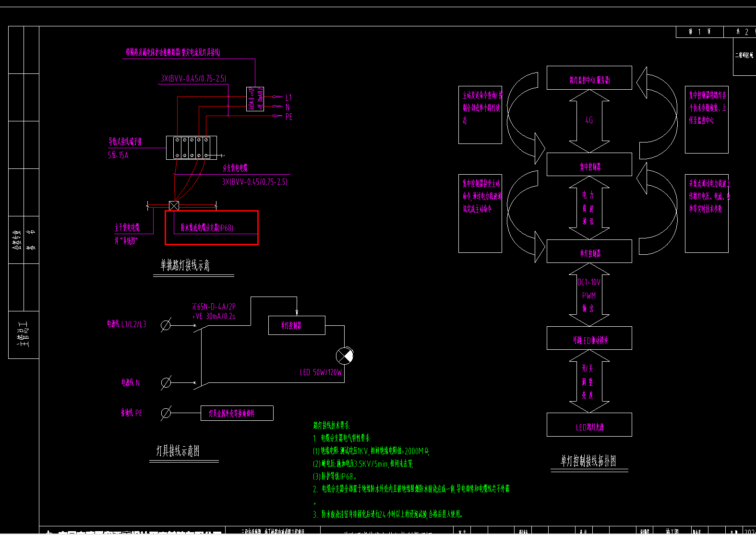Click the vertical breaker box with rotated text

pos(255,99)
